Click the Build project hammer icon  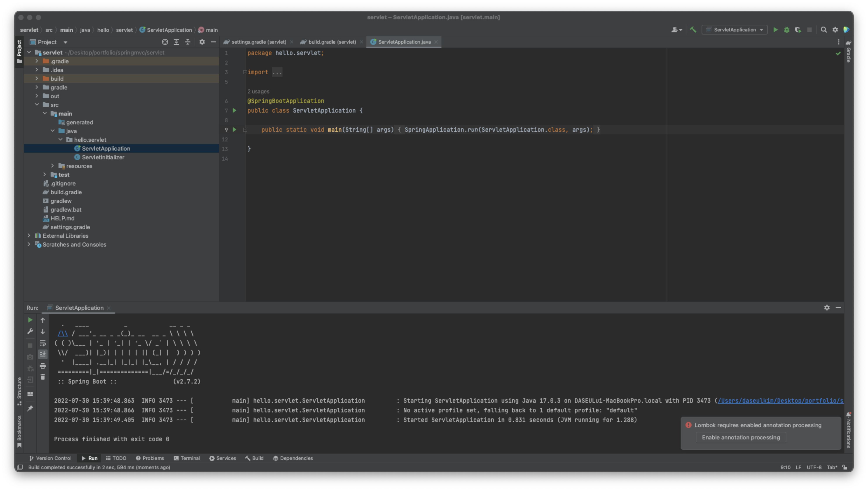(x=693, y=30)
